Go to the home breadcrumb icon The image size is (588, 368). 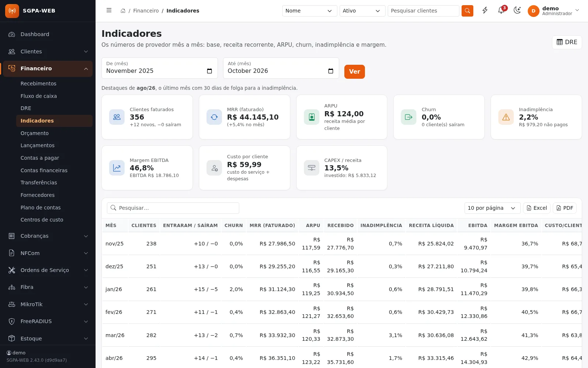pos(123,11)
